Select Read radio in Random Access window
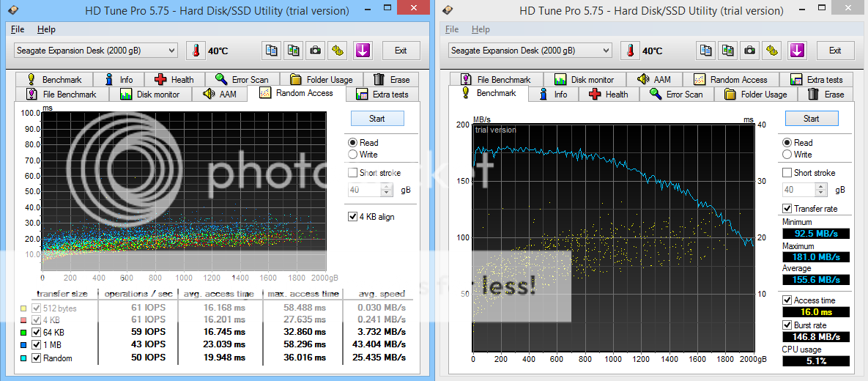The height and width of the screenshot is (381, 868). (x=352, y=143)
